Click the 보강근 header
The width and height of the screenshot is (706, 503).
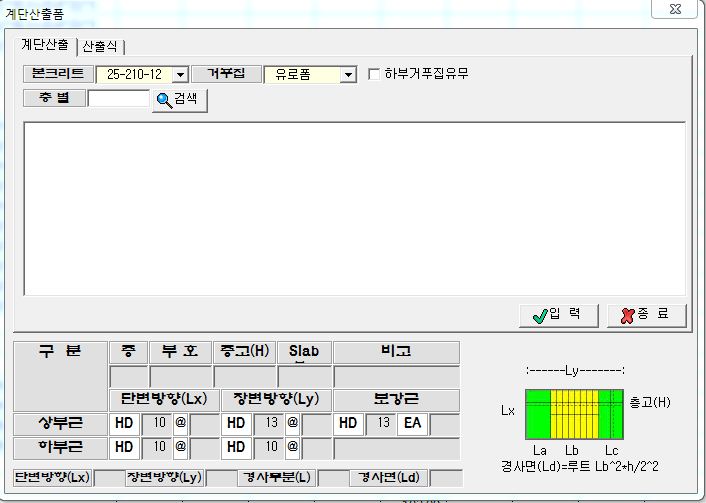396,400
